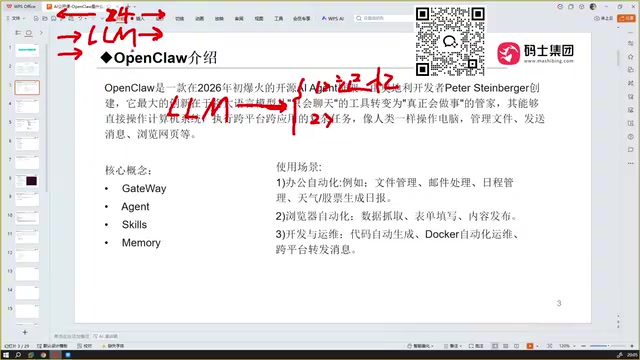Open Chrome from the taskbar
This screenshot has width=640, height=360.
click(43, 355)
